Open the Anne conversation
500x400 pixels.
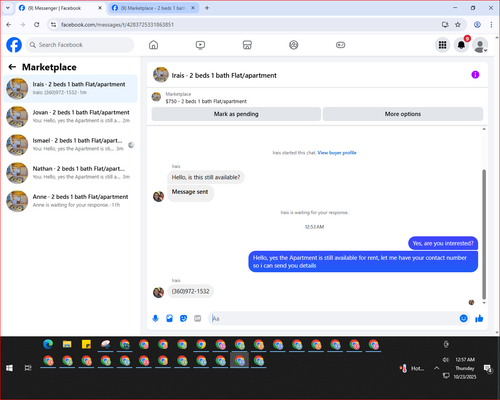pos(70,201)
